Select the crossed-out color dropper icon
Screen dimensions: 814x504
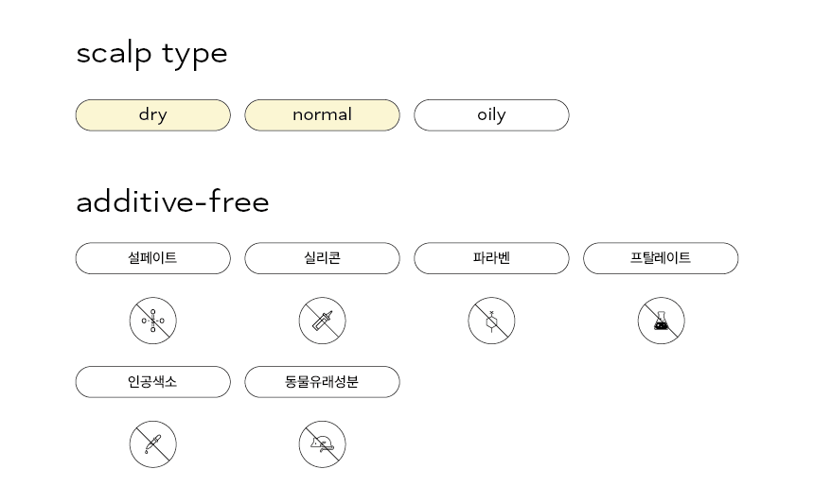(x=153, y=444)
